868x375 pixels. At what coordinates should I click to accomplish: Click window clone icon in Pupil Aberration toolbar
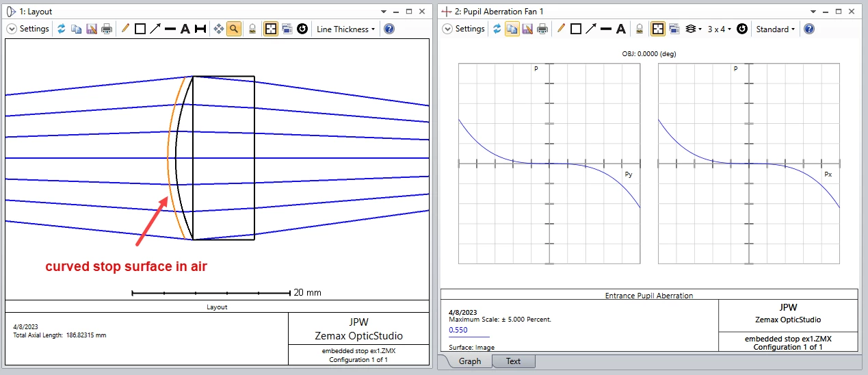tap(674, 29)
